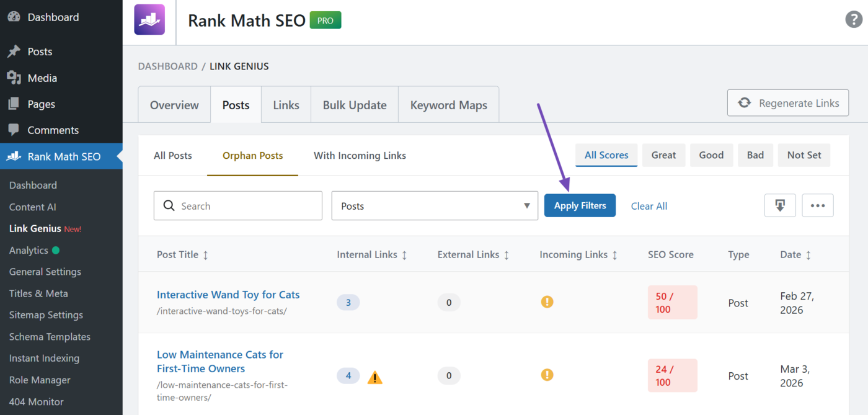Click the Regenerate Links button

pyautogui.click(x=788, y=103)
